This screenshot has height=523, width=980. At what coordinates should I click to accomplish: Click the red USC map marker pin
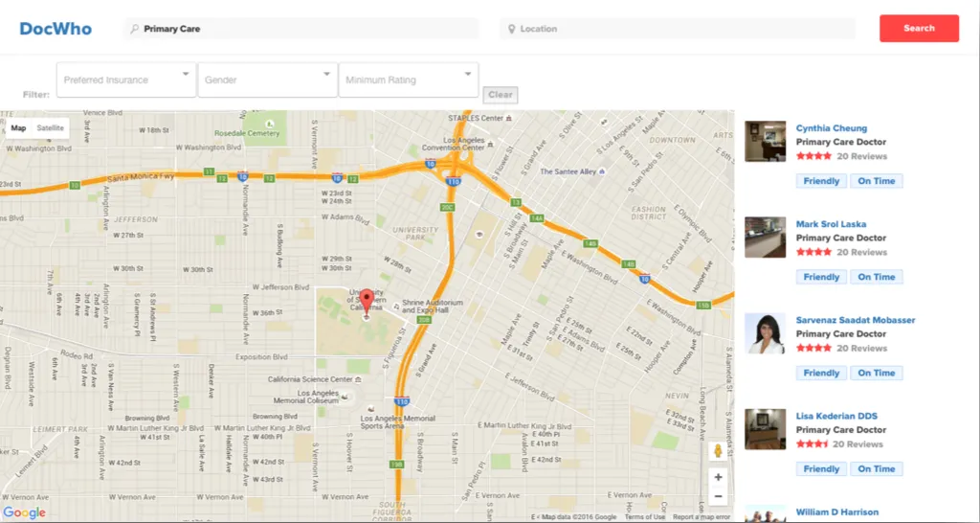[367, 300]
